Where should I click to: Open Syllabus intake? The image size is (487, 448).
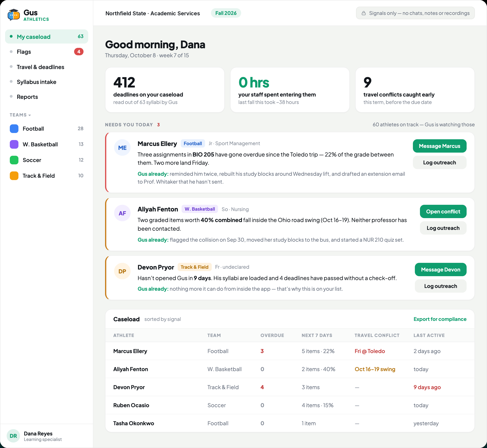[x=46, y=82]
